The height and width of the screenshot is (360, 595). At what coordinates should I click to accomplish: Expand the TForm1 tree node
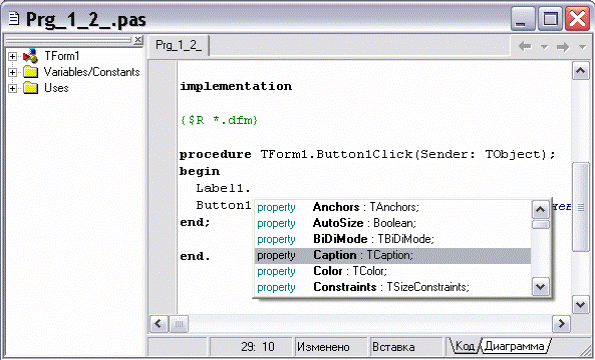13,57
